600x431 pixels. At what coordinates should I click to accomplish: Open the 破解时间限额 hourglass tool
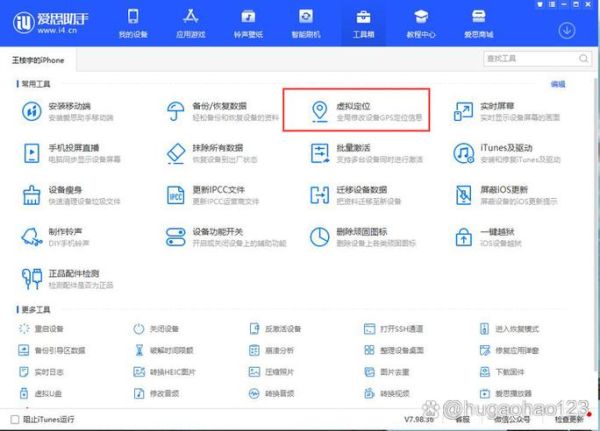pyautogui.click(x=163, y=350)
